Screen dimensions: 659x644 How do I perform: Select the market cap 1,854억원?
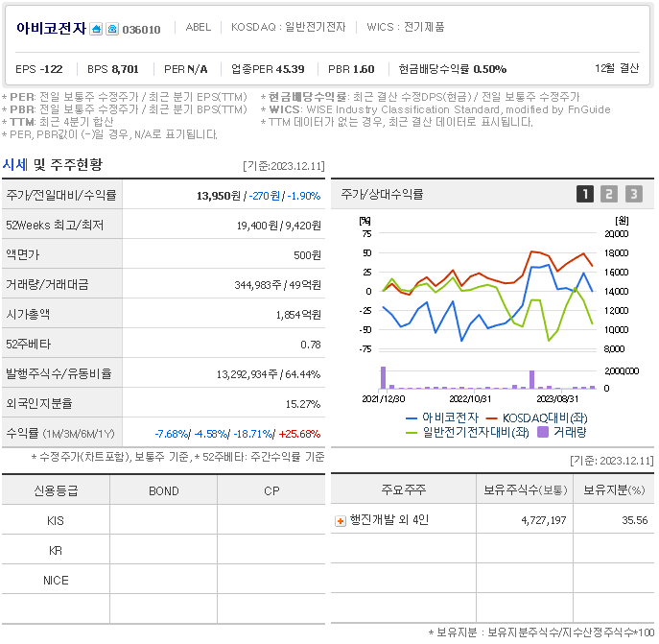298,315
